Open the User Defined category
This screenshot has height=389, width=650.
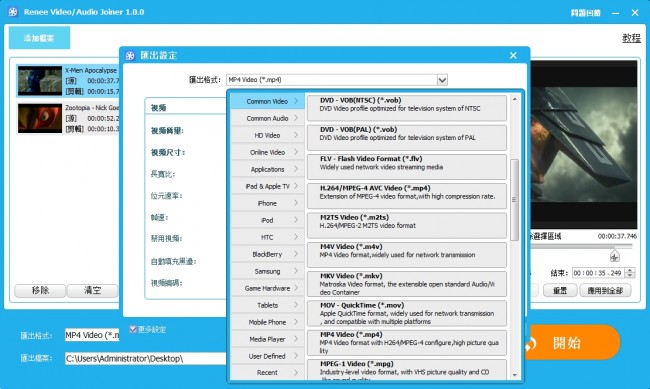pos(267,356)
